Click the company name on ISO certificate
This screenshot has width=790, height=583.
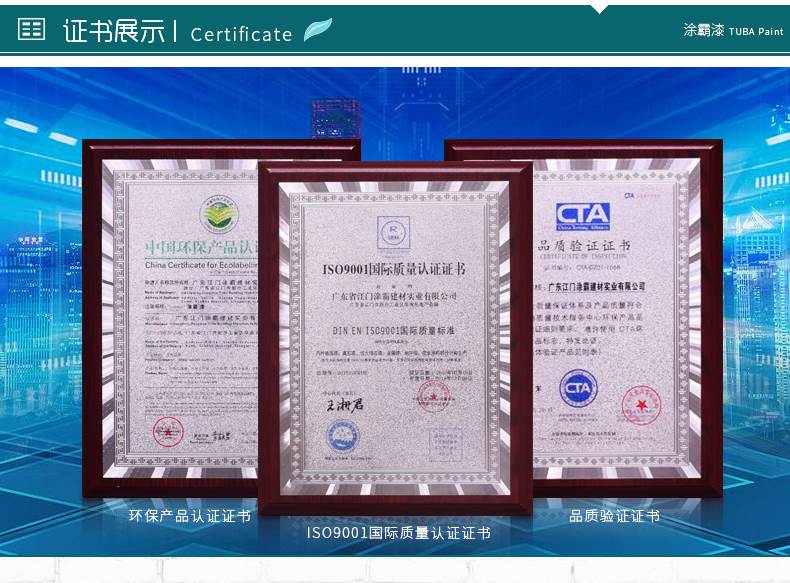click(394, 296)
